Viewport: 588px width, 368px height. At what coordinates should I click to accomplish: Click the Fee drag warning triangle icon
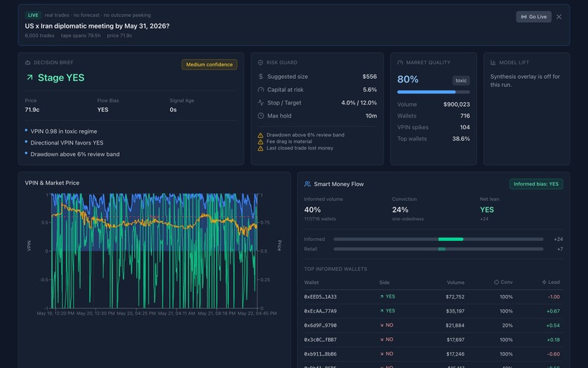pos(260,142)
